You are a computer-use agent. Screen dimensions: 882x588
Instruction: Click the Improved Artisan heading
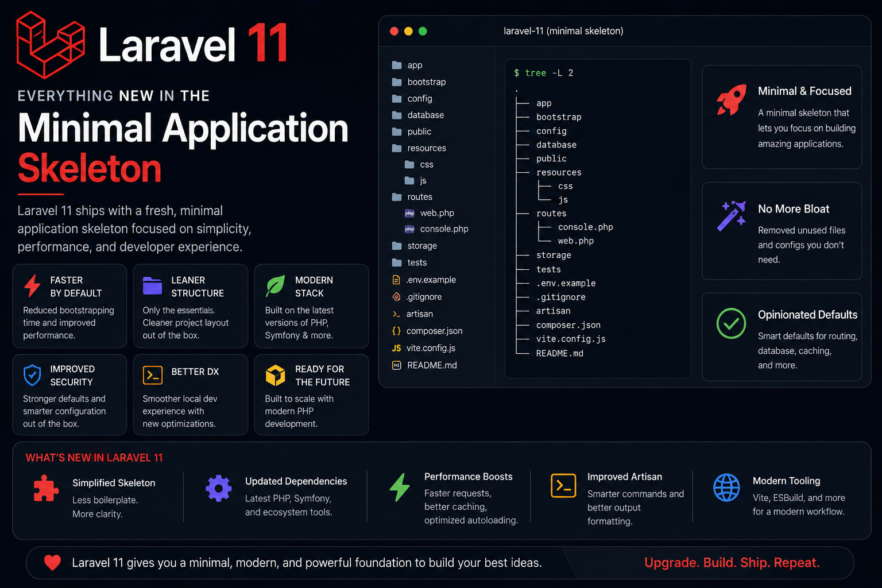tap(624, 477)
